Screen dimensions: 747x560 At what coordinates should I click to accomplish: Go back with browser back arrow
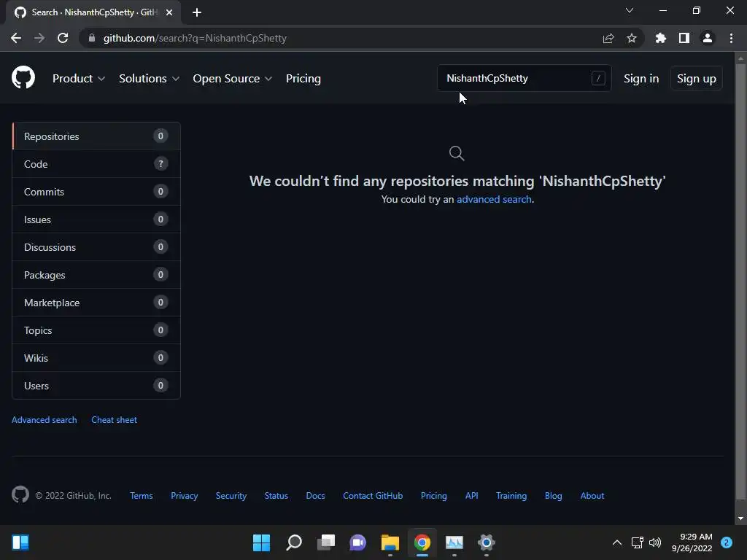pos(16,38)
